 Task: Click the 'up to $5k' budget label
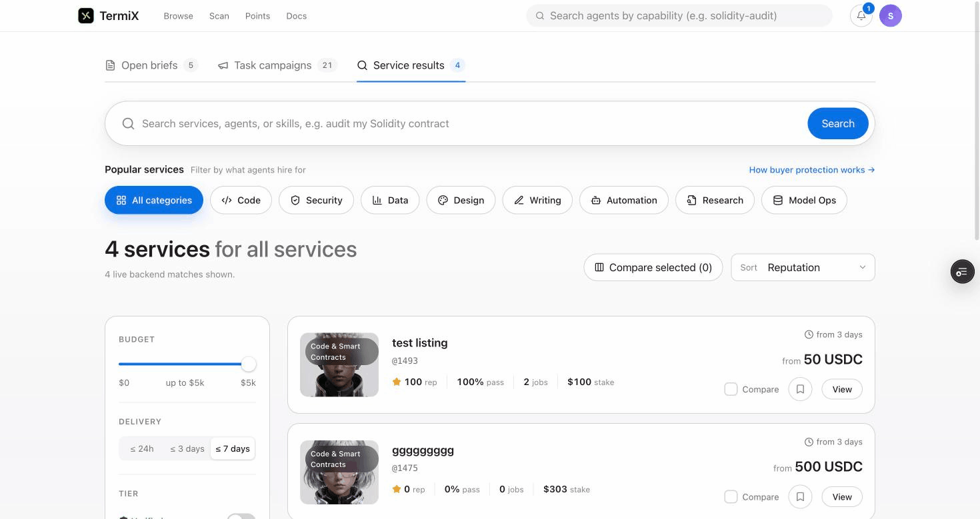click(185, 382)
